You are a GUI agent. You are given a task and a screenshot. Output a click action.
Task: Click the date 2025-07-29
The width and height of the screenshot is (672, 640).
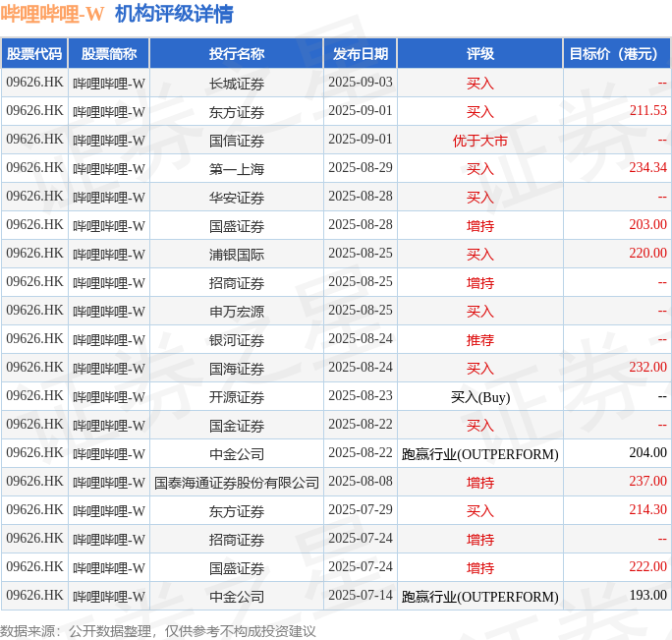tap(361, 509)
